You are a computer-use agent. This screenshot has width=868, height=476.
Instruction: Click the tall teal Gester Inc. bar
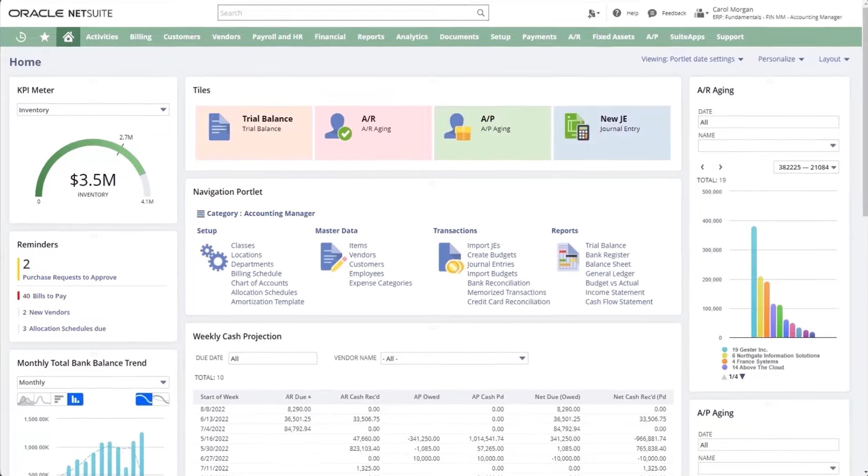pyautogui.click(x=754, y=282)
